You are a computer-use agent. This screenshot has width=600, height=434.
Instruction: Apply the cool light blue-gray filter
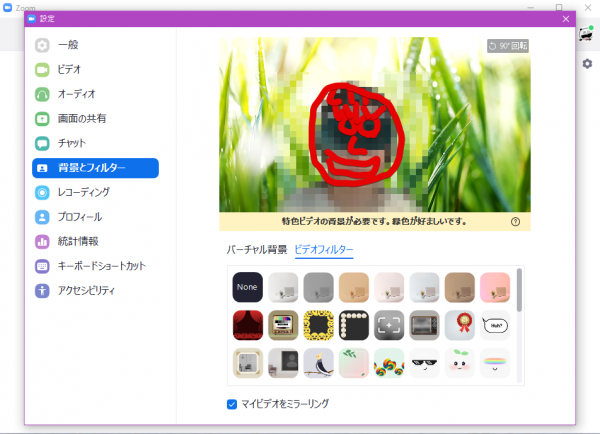pyautogui.click(x=424, y=287)
